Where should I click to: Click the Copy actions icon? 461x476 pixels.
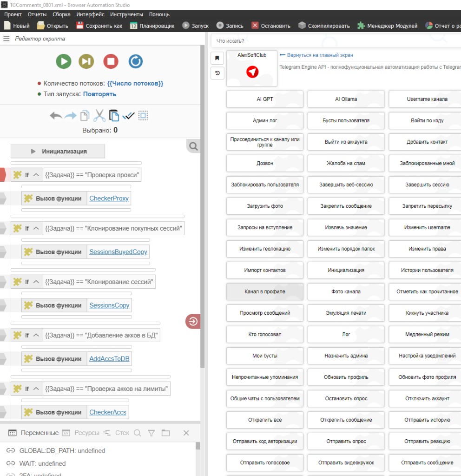click(x=85, y=116)
